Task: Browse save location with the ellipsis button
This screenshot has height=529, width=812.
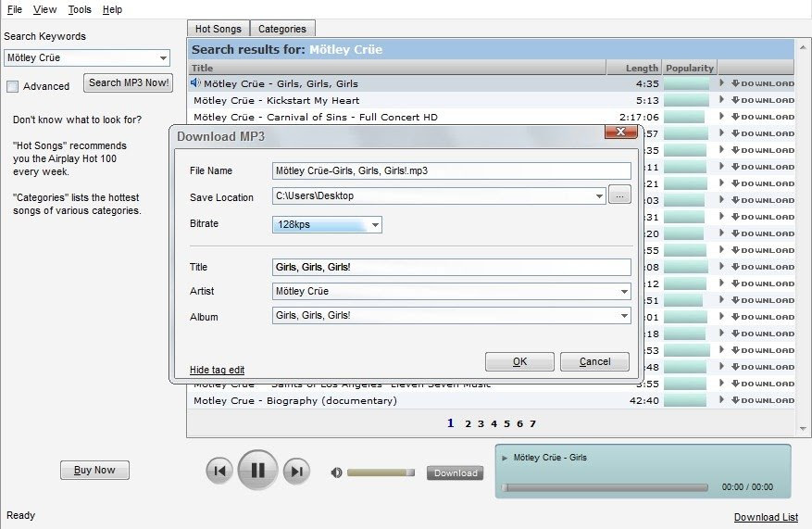Action: click(x=619, y=195)
